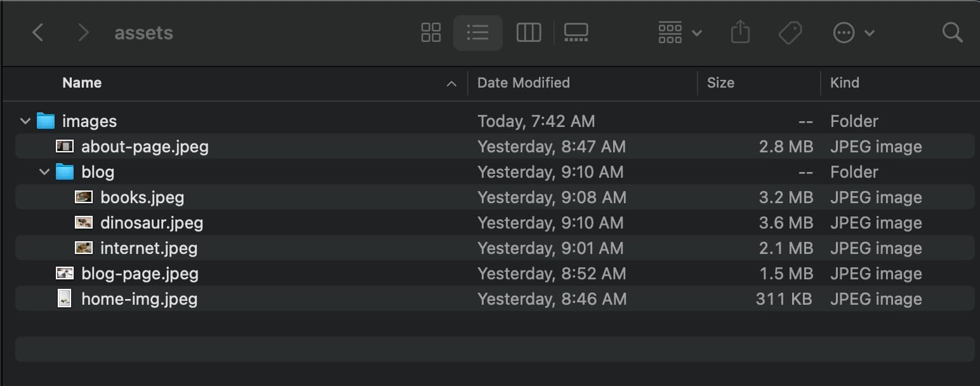
Task: Click the Back navigation arrow
Action: coord(38,33)
